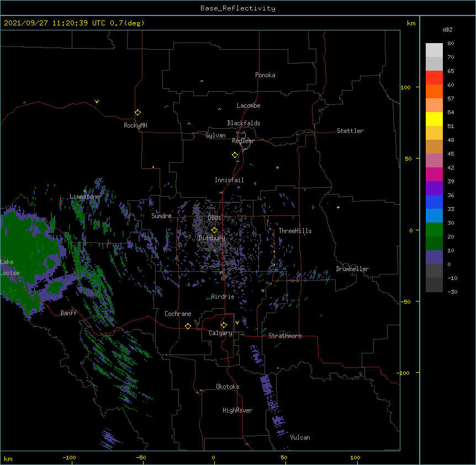Click the Innisfail town label
The image size is (476, 465).
tap(229, 180)
